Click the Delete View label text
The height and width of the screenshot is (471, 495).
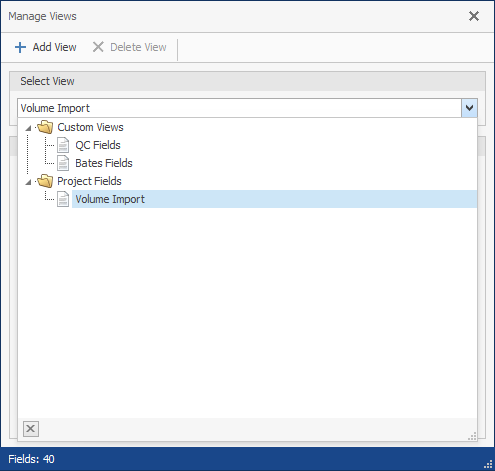[138, 47]
